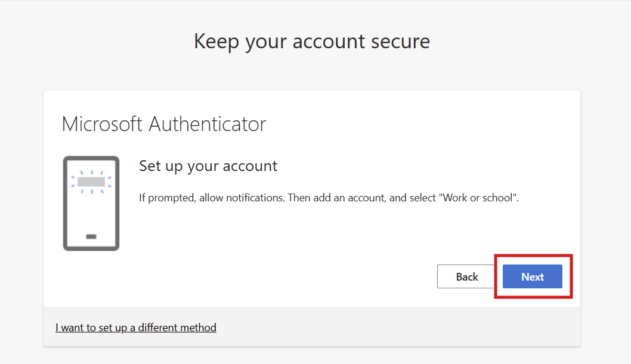631x364 pixels.
Task: Click the blue sparkle rays around notification
Action: point(74,178)
